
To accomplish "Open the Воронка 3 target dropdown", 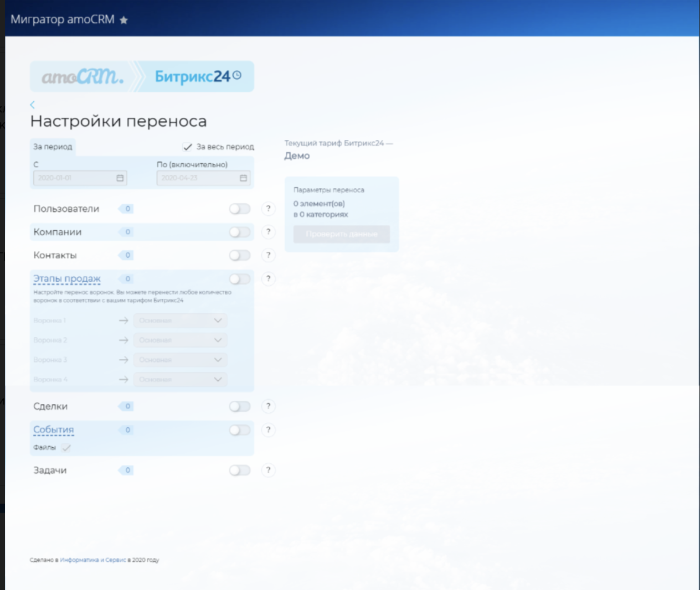I will (x=180, y=360).
